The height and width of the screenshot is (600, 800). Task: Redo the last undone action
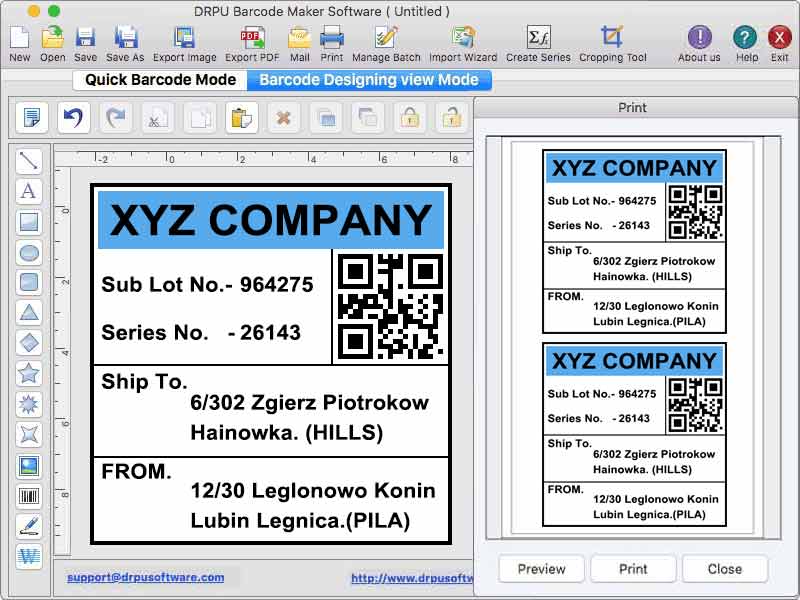click(x=114, y=118)
